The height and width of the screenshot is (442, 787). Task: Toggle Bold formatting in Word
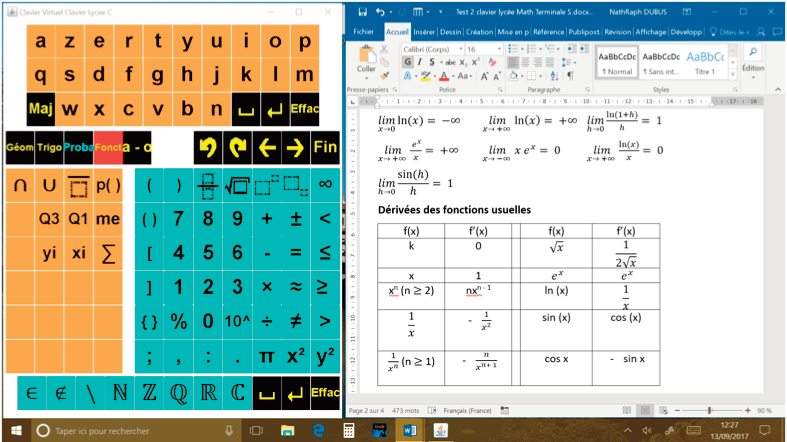[x=407, y=62]
